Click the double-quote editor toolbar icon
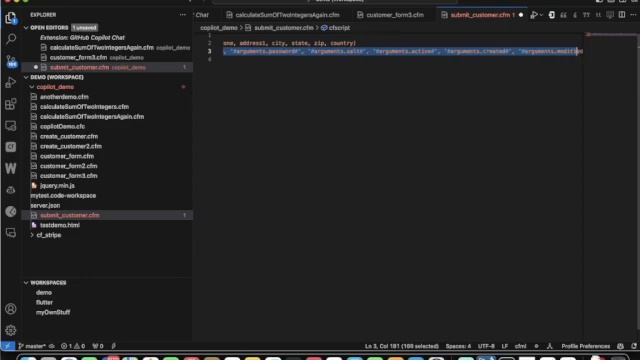Image resolution: width=640 pixels, height=360 pixels. point(563,15)
